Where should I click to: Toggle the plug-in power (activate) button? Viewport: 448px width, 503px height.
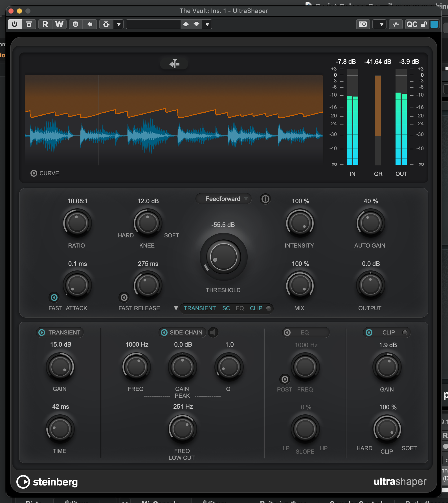[15, 24]
